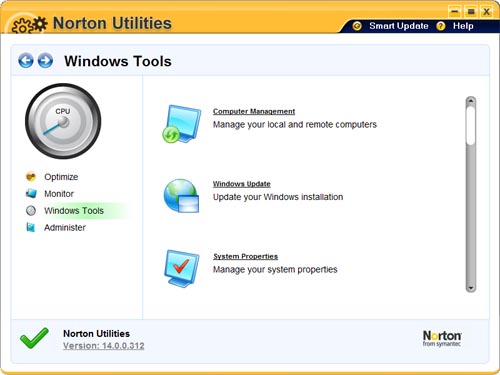
Task: Click the tools list scrollbar thumb
Action: 471,125
